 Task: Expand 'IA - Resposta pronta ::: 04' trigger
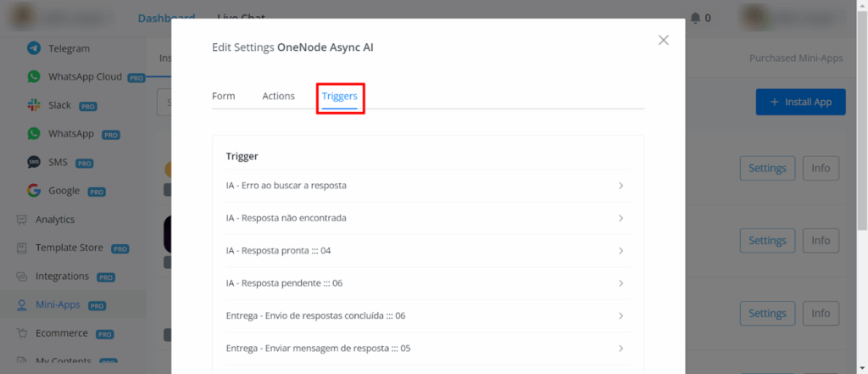(620, 251)
